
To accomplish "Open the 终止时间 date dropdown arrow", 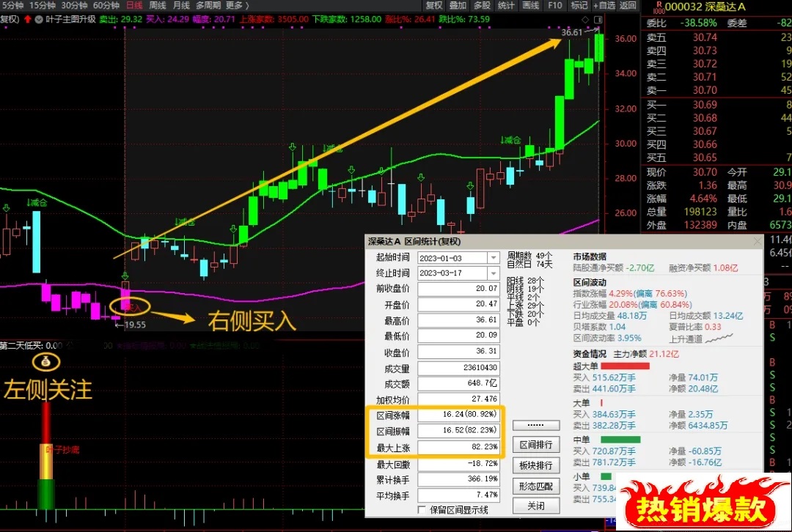I will [x=494, y=273].
